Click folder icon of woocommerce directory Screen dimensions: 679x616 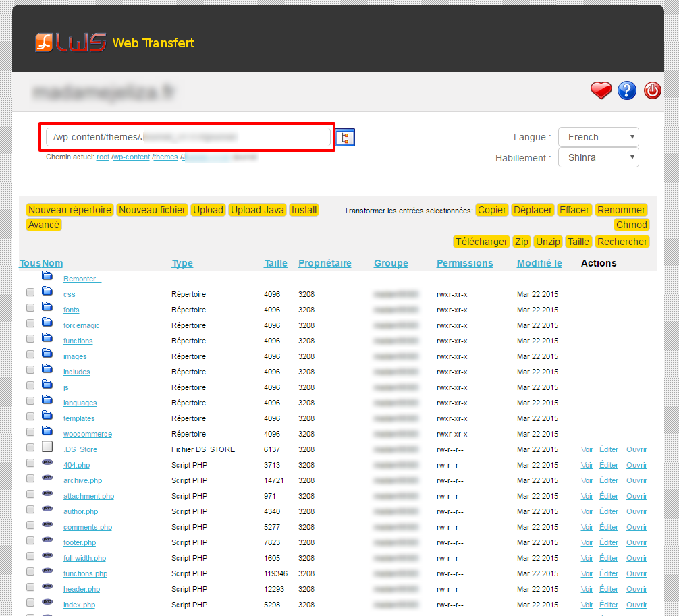click(47, 431)
